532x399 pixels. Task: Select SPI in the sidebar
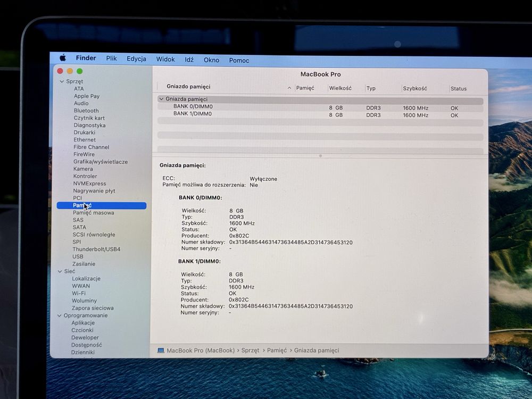coord(77,242)
